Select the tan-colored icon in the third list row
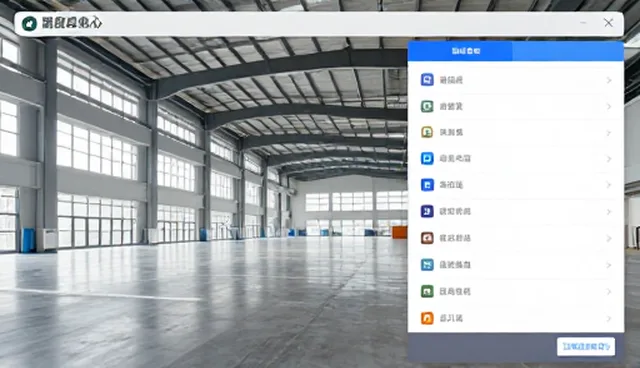640x368 pixels. (x=427, y=132)
